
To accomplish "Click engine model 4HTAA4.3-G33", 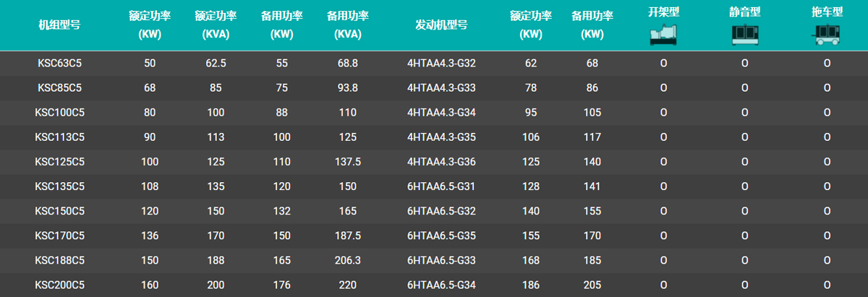I will (x=441, y=88).
